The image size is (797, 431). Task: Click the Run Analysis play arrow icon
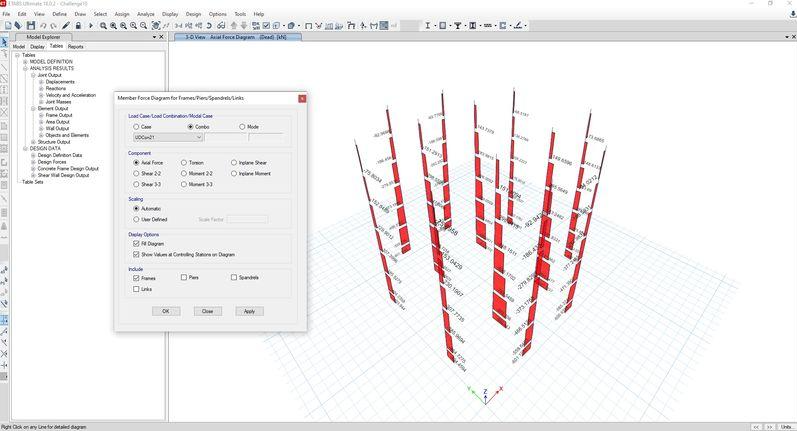(x=91, y=25)
